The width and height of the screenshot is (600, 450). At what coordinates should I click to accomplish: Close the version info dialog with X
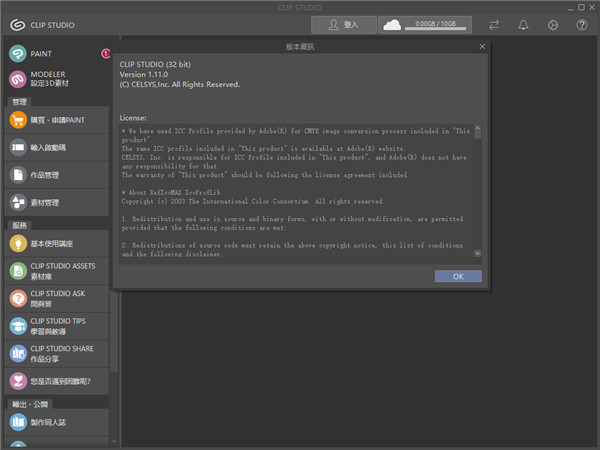[x=482, y=46]
